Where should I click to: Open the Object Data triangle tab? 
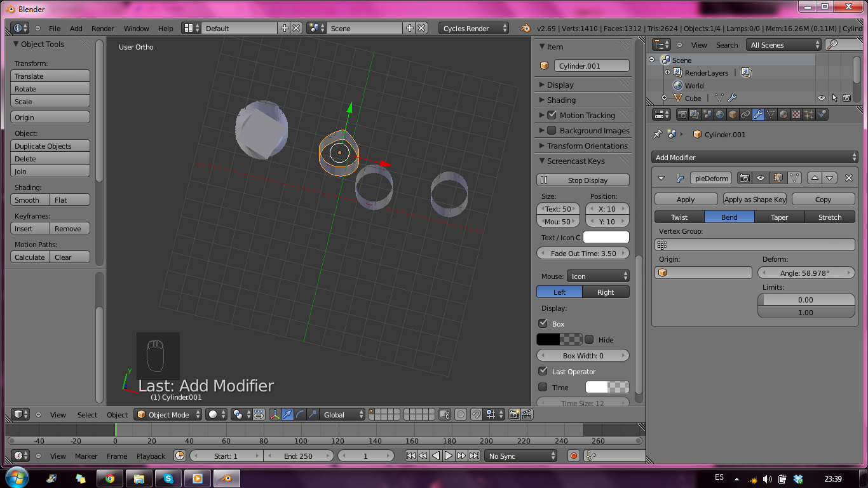[x=771, y=114]
